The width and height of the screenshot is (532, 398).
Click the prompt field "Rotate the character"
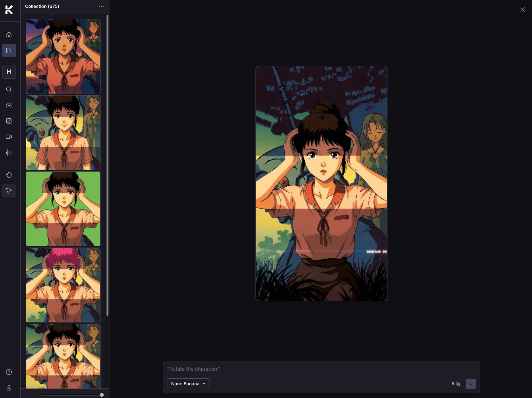click(x=321, y=369)
